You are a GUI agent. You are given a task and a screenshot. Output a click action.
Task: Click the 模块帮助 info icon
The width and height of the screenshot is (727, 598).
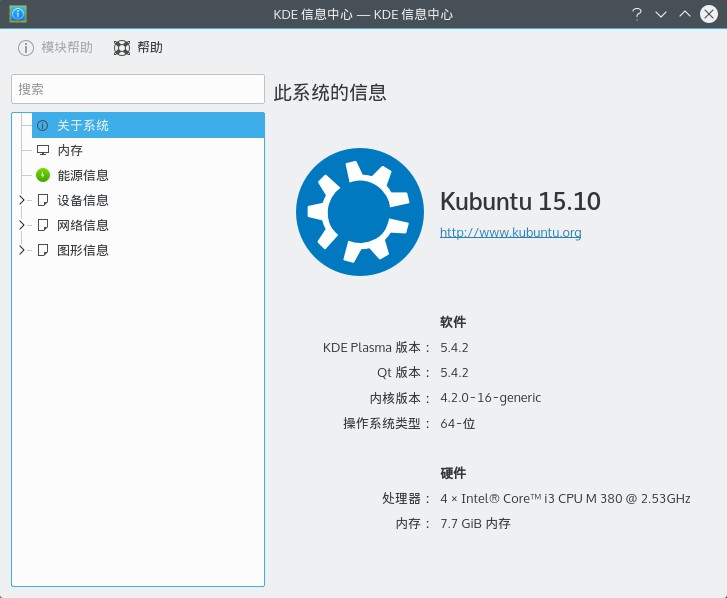click(26, 48)
